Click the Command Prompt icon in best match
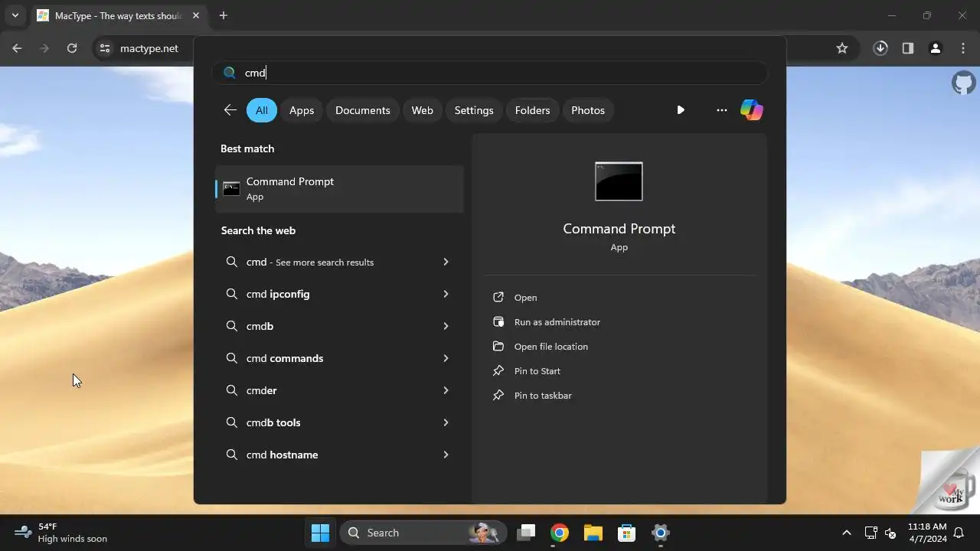 [231, 189]
